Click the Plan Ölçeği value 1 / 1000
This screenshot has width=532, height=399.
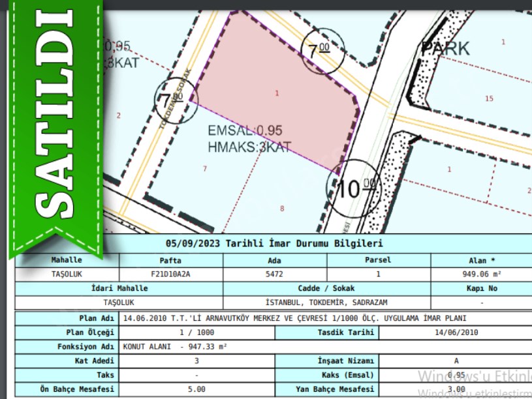tap(196, 332)
